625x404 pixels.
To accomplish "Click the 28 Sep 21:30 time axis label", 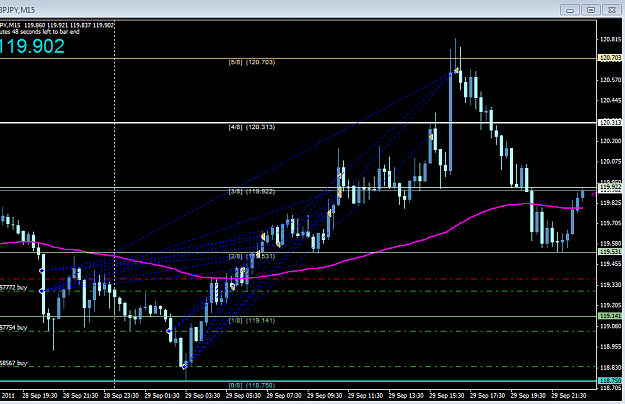I will [x=80, y=396].
